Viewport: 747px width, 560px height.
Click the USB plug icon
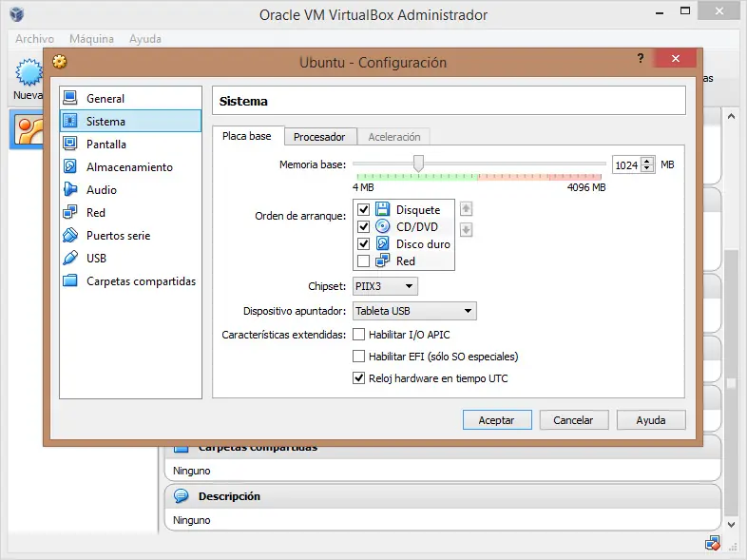(x=70, y=258)
